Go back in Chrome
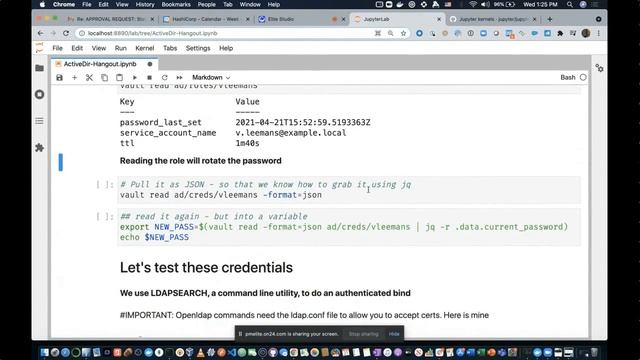The width and height of the screenshot is (640, 360). (40, 33)
